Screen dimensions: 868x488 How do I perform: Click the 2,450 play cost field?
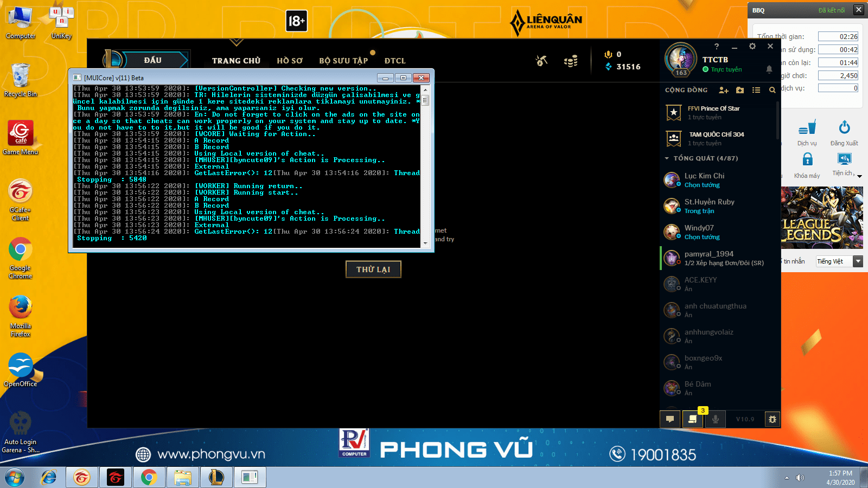click(x=838, y=75)
